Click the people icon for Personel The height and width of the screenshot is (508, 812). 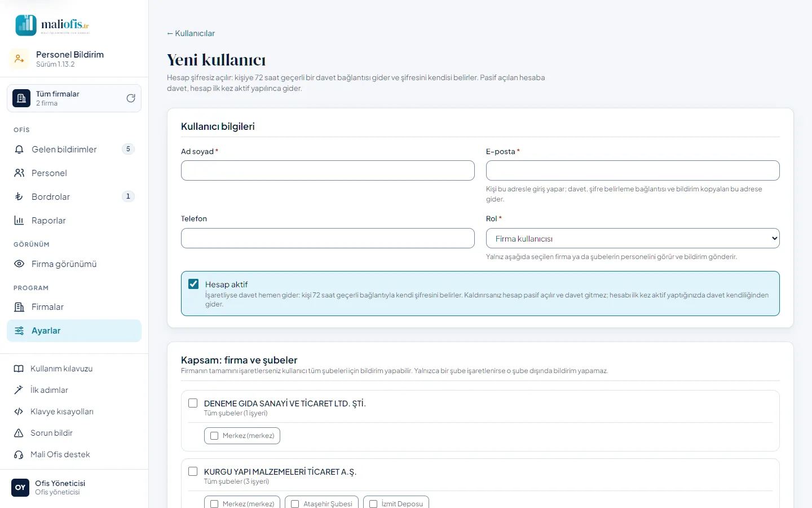point(19,173)
